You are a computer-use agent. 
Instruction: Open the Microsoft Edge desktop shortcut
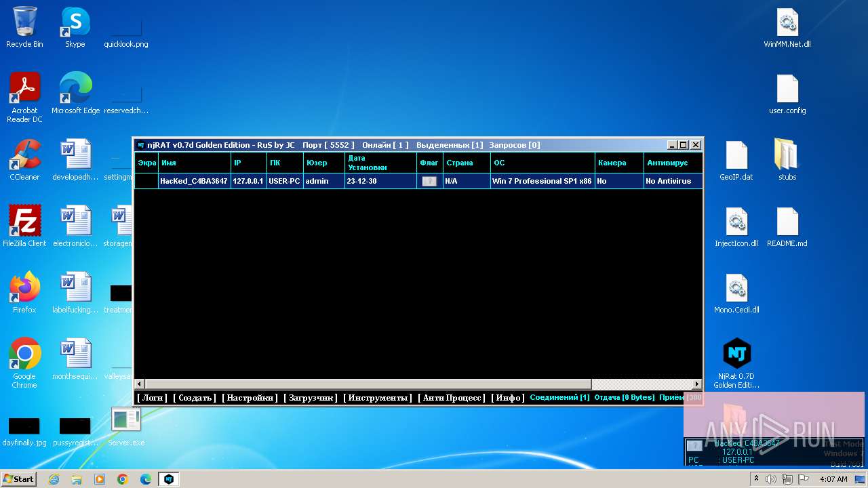[75, 93]
